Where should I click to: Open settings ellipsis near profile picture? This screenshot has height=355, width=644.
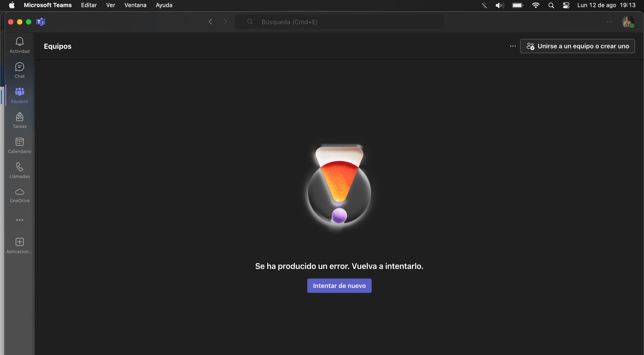coord(610,22)
